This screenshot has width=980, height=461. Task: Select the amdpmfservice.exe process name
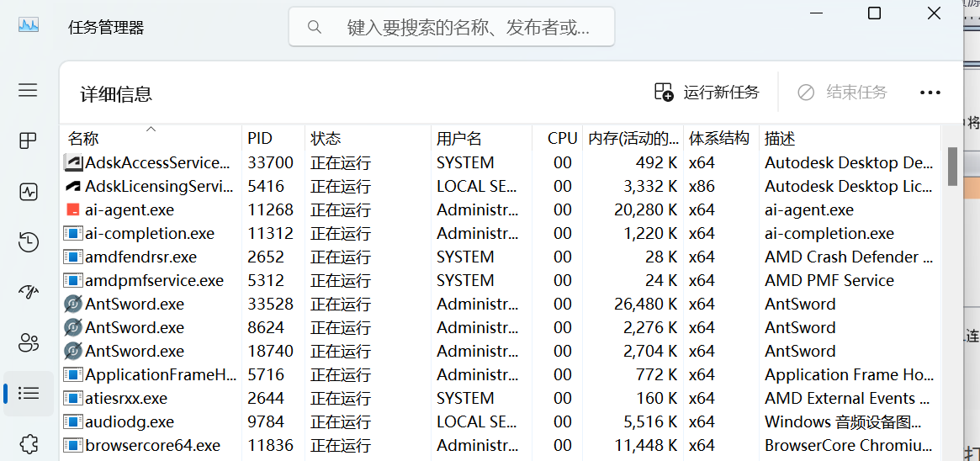click(x=155, y=280)
